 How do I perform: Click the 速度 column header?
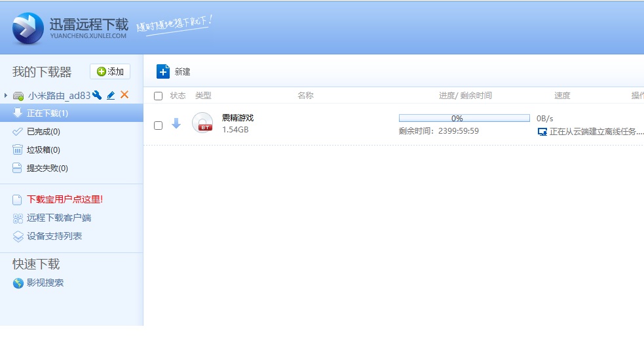562,96
